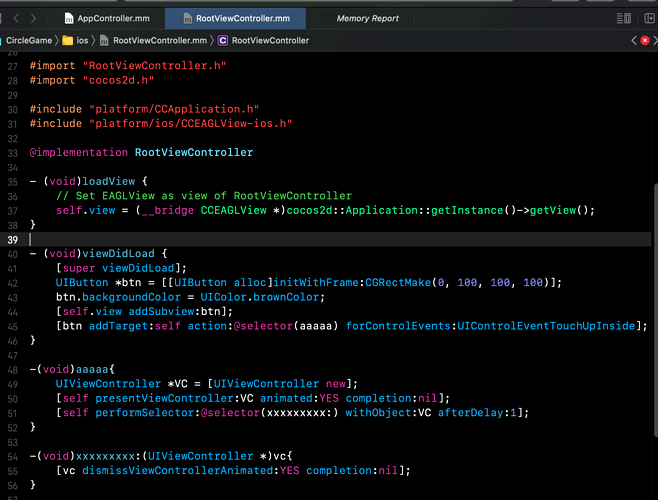This screenshot has width=658, height=500.
Task: Open the ios folder breadcrumb
Action: [82, 40]
